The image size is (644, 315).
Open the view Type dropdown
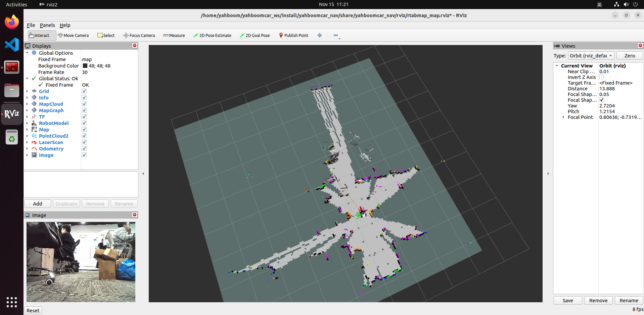tap(591, 56)
